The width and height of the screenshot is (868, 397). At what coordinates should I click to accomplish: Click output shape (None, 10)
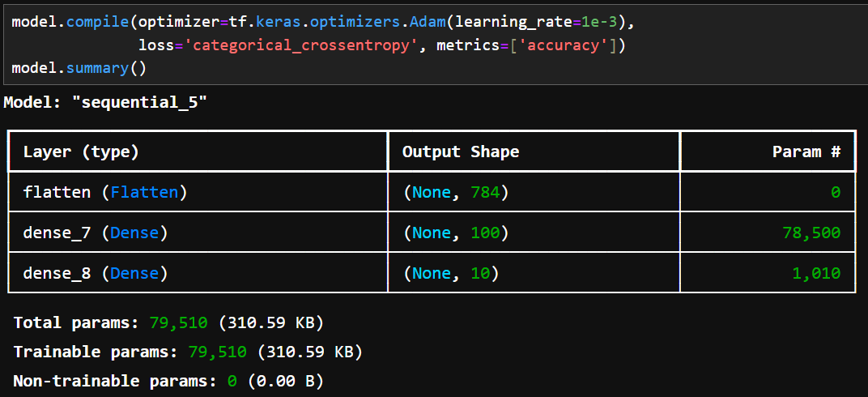point(451,273)
